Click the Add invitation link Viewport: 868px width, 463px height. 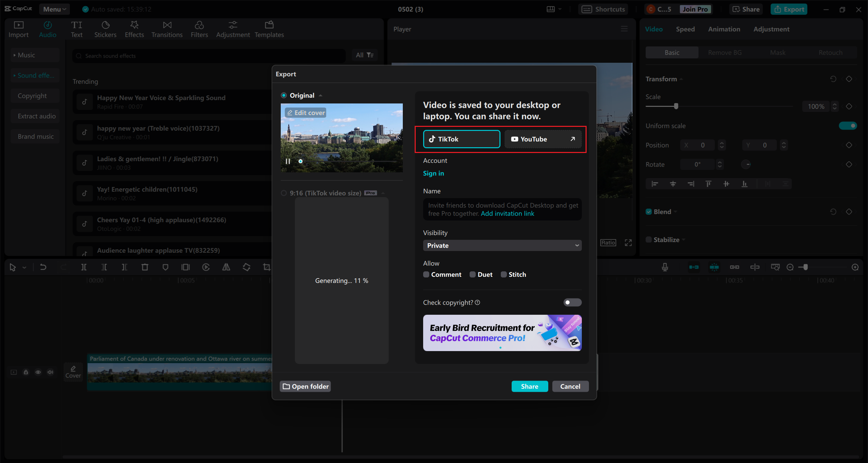pos(508,213)
